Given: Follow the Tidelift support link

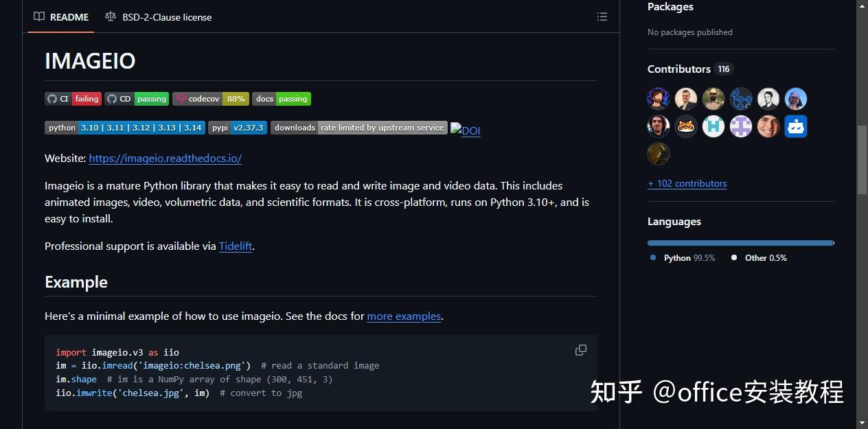Looking at the screenshot, I should [x=236, y=246].
